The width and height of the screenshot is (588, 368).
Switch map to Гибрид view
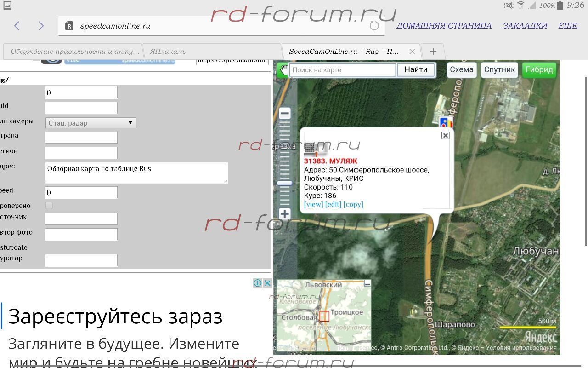point(539,70)
